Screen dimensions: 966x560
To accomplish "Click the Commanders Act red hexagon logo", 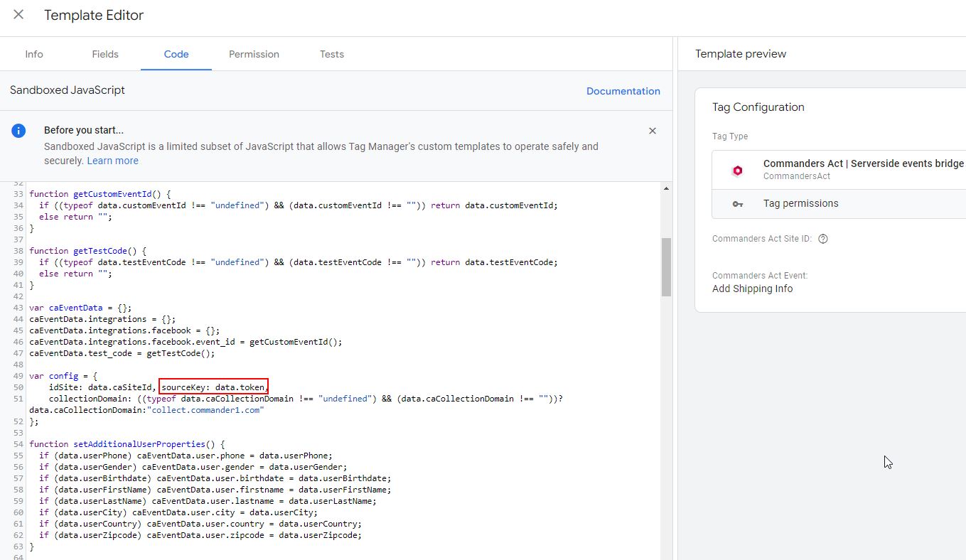I will (738, 171).
